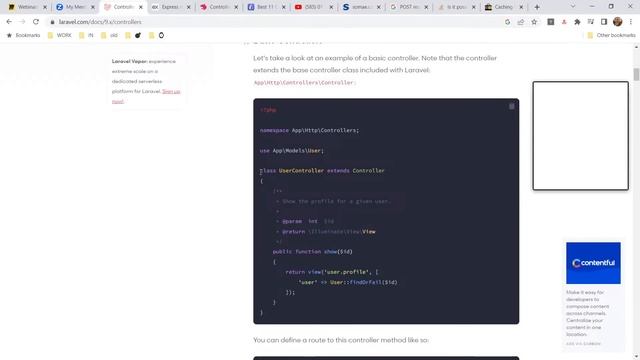The image size is (640, 360).
Task: Open the Express tab
Action: pos(169,7)
